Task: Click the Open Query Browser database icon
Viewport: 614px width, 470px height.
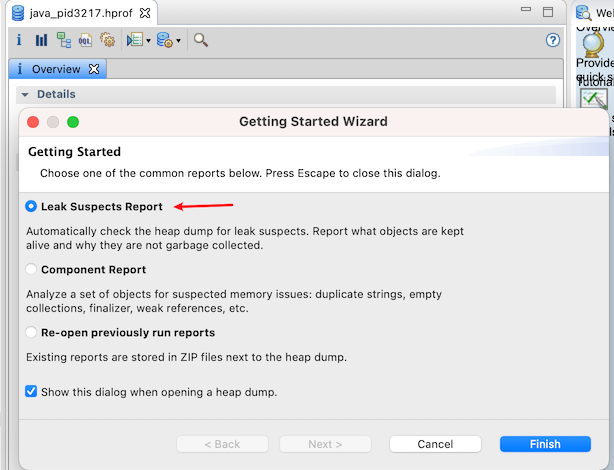Action: click(x=164, y=40)
